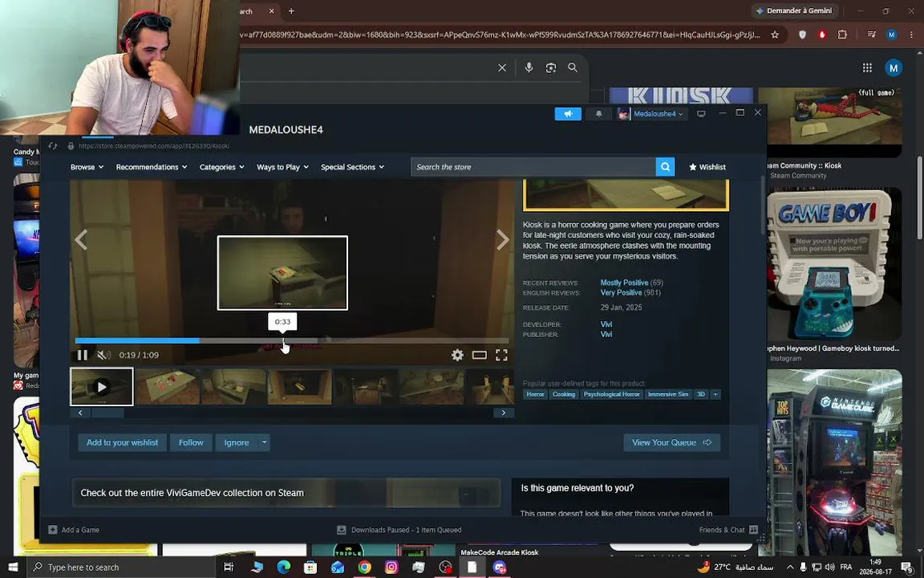Open Downloads Paused status in Steam footer
Image resolution: width=924 pixels, height=578 pixels.
tap(399, 530)
